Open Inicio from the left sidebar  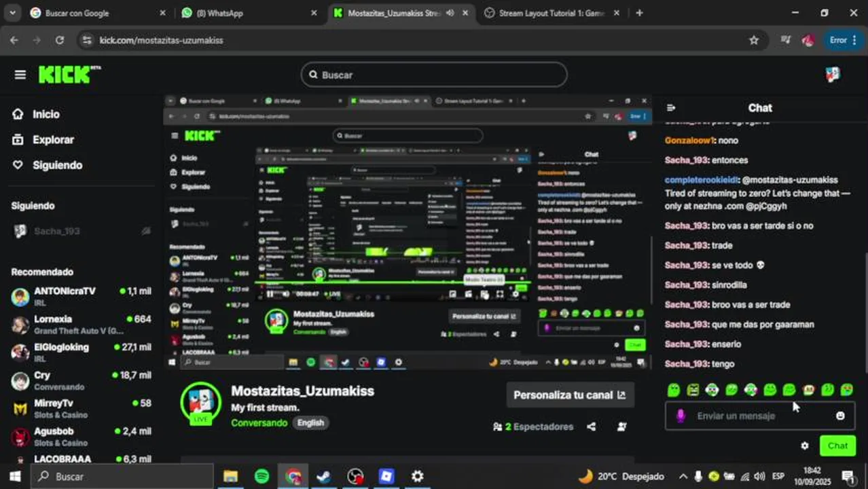tap(46, 114)
